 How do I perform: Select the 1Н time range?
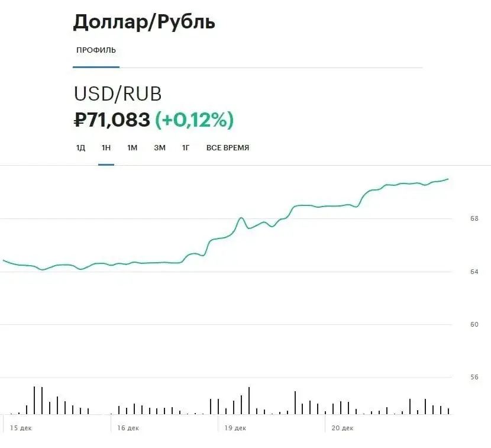click(106, 147)
